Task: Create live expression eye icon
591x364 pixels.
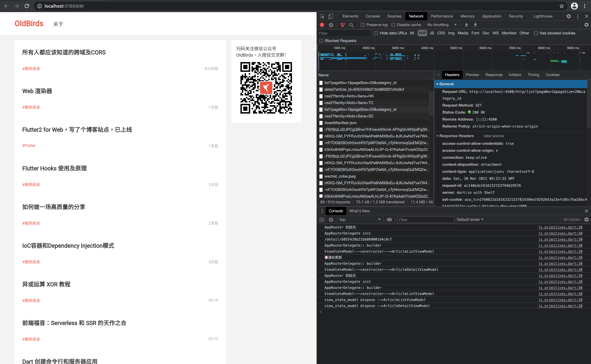Action: coord(389,220)
